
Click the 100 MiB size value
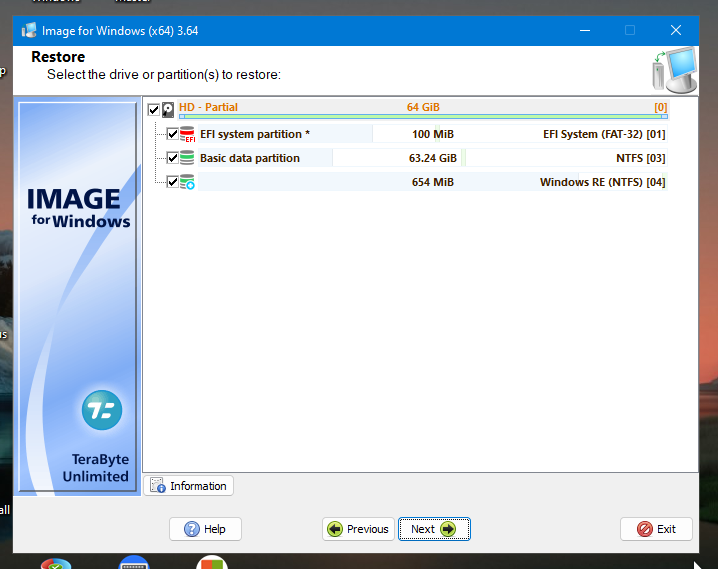(433, 134)
